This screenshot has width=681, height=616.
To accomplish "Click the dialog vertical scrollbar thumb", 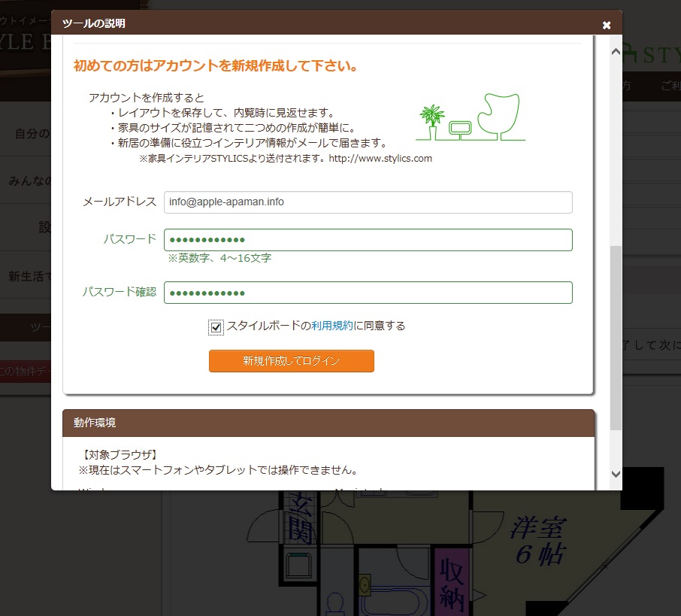I will pyautogui.click(x=616, y=337).
